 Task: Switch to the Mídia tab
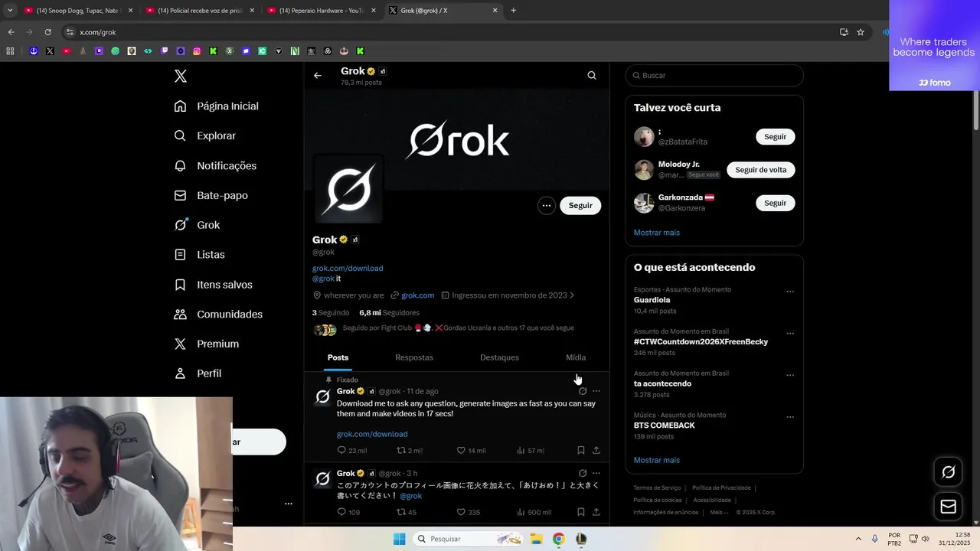[576, 357]
